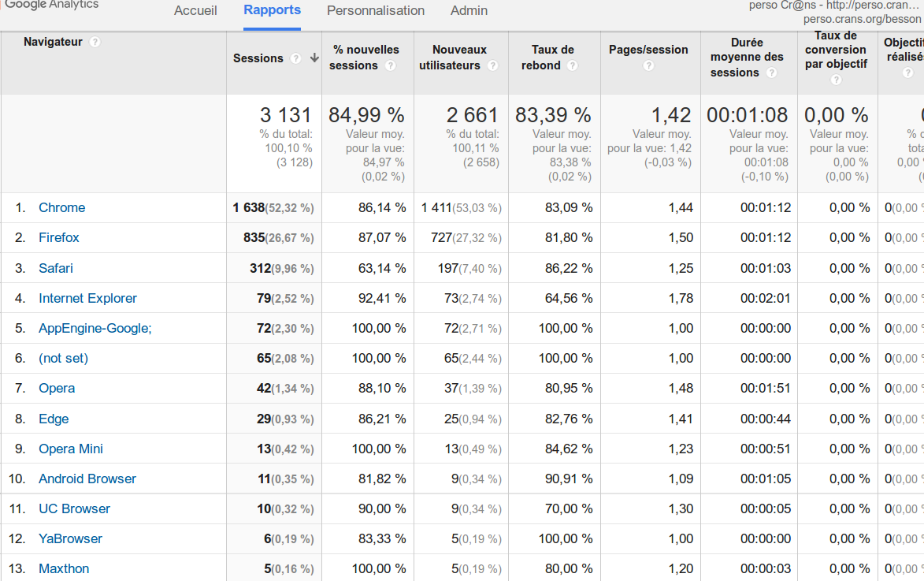Click the Firefox link in the table

[x=59, y=238]
